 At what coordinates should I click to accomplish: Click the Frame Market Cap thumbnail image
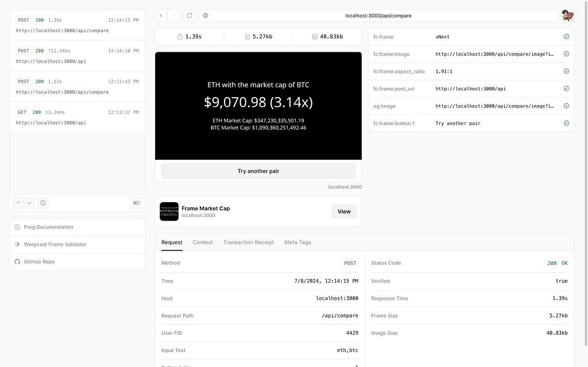(169, 212)
